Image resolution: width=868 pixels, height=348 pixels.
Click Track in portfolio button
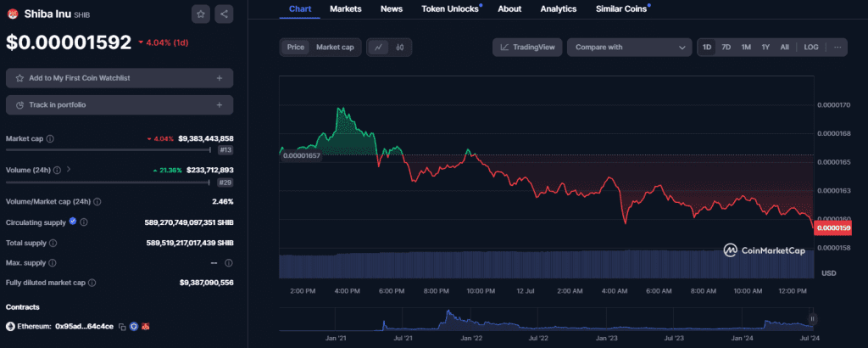119,104
